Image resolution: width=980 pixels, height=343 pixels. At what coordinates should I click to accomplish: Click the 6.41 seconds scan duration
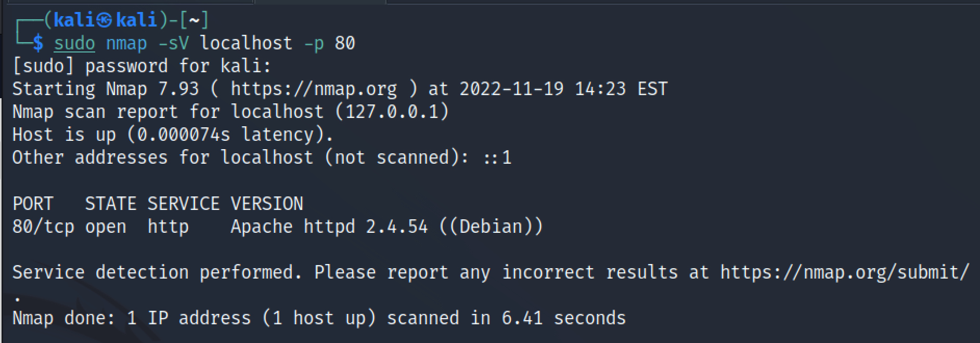[563, 318]
